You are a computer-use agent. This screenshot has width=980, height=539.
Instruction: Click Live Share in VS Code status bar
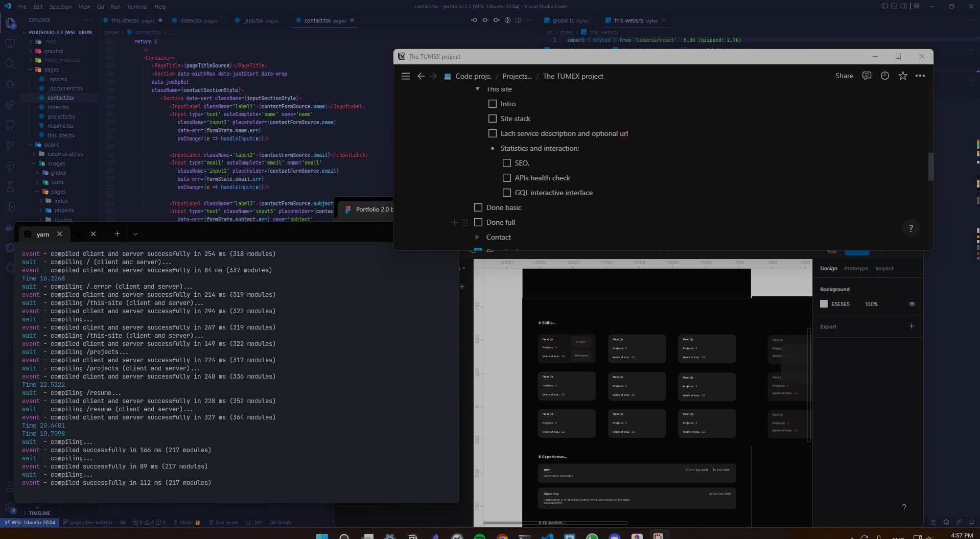coord(223,522)
